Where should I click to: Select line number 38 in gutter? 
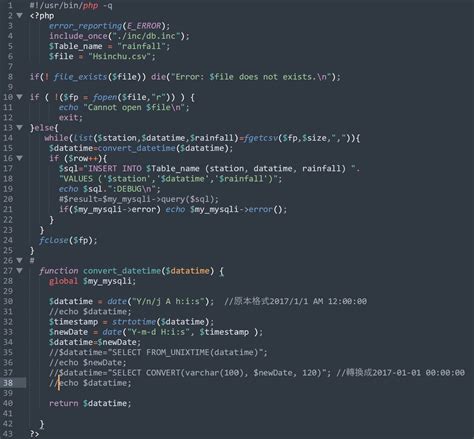tap(8, 383)
